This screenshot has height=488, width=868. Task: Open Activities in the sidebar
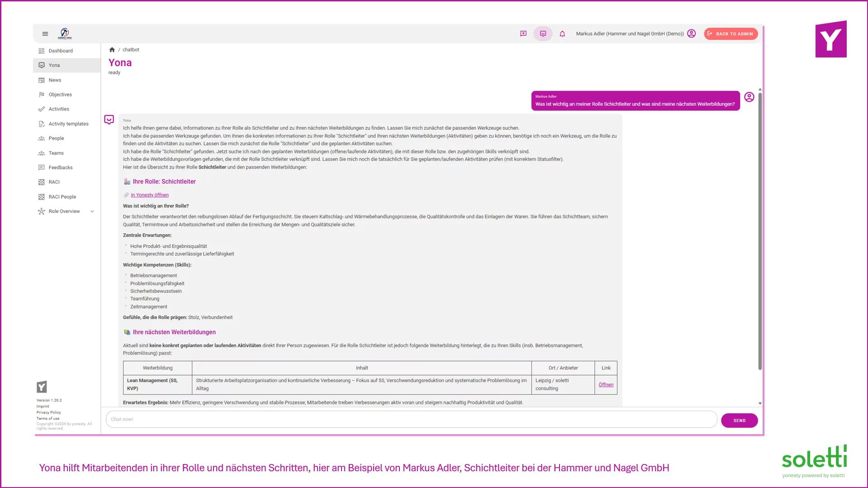67,109
